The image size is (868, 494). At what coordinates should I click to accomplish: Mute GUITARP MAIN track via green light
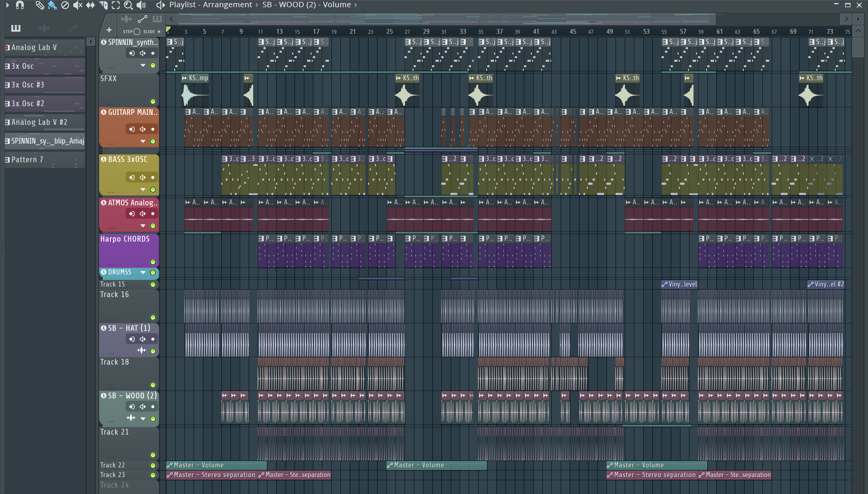(x=153, y=141)
